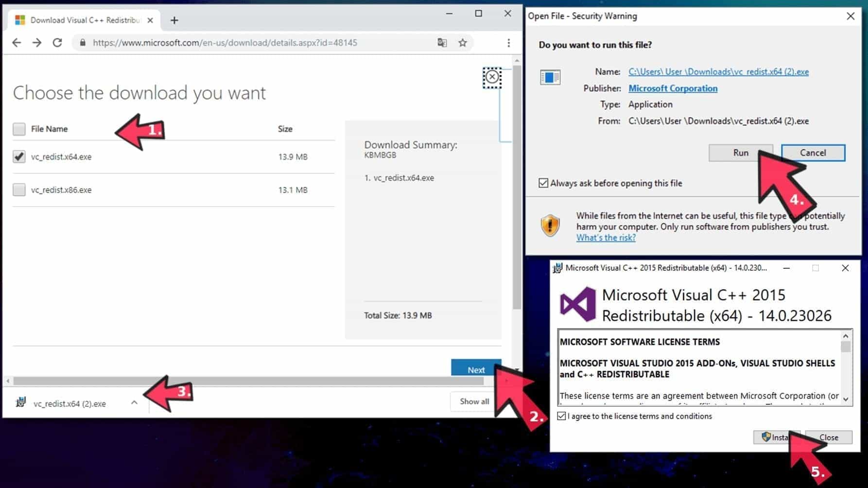The image size is (868, 488).
Task: Click Install in Visual C++ setup
Action: [x=776, y=437]
